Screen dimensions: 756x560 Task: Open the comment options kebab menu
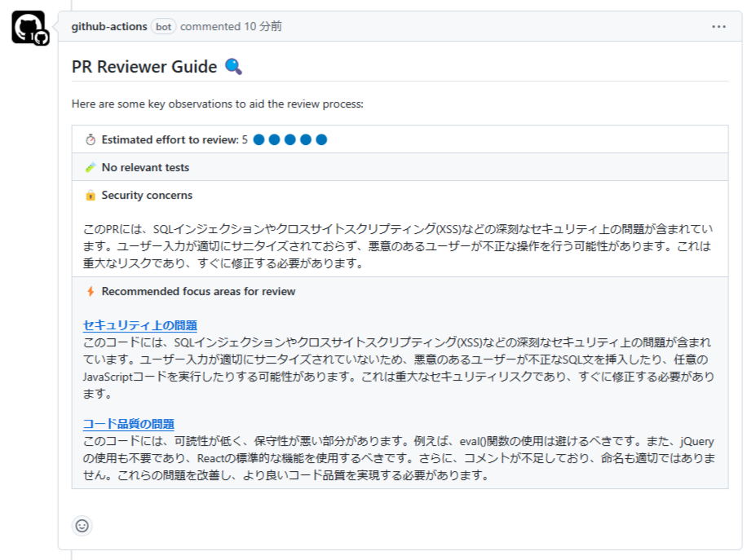718,26
